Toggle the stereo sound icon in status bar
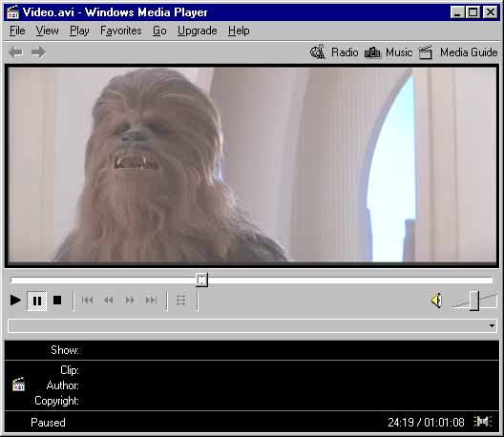Screen dimensions: 504x437 tap(483, 421)
